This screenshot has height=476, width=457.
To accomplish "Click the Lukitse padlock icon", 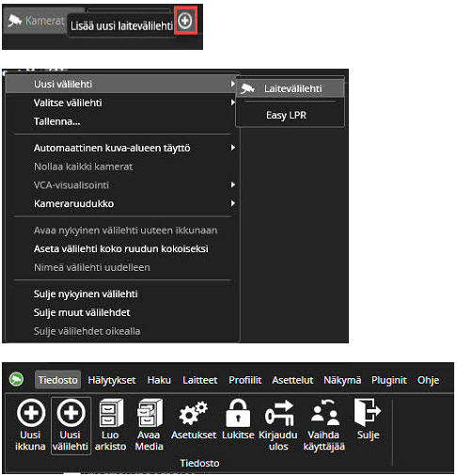I will pyautogui.click(x=238, y=413).
